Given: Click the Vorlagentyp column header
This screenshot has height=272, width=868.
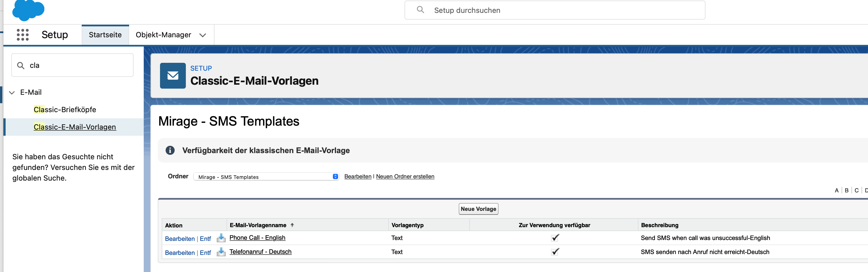Looking at the screenshot, I should point(407,225).
